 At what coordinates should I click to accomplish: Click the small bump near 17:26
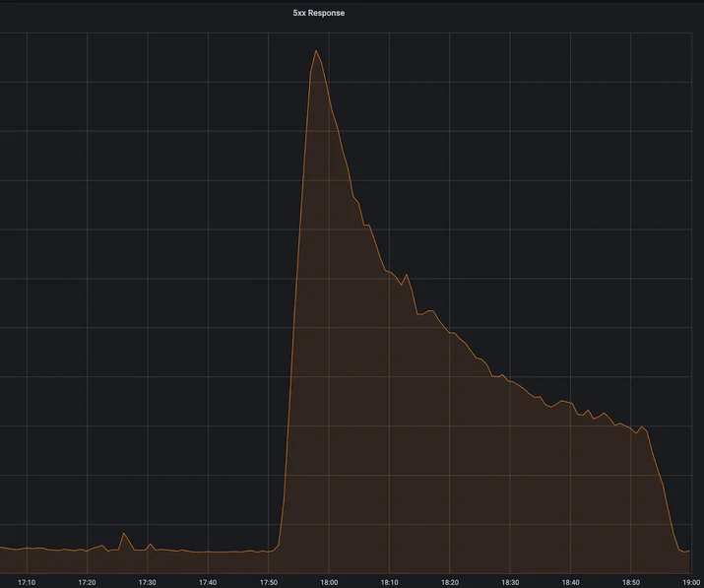tap(124, 534)
